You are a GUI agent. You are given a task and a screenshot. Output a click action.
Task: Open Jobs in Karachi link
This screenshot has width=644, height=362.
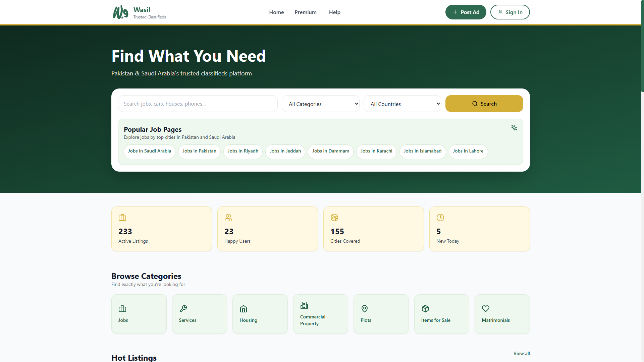(x=376, y=152)
